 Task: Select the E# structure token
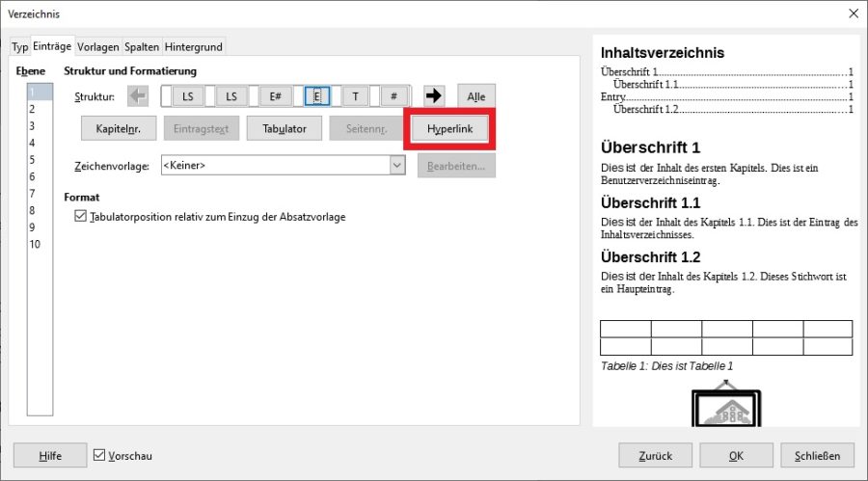pyautogui.click(x=275, y=96)
